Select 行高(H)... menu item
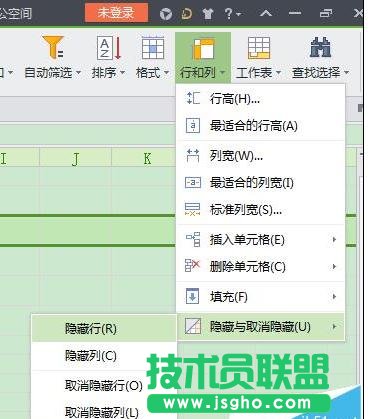The width and height of the screenshot is (374, 419). point(261,98)
